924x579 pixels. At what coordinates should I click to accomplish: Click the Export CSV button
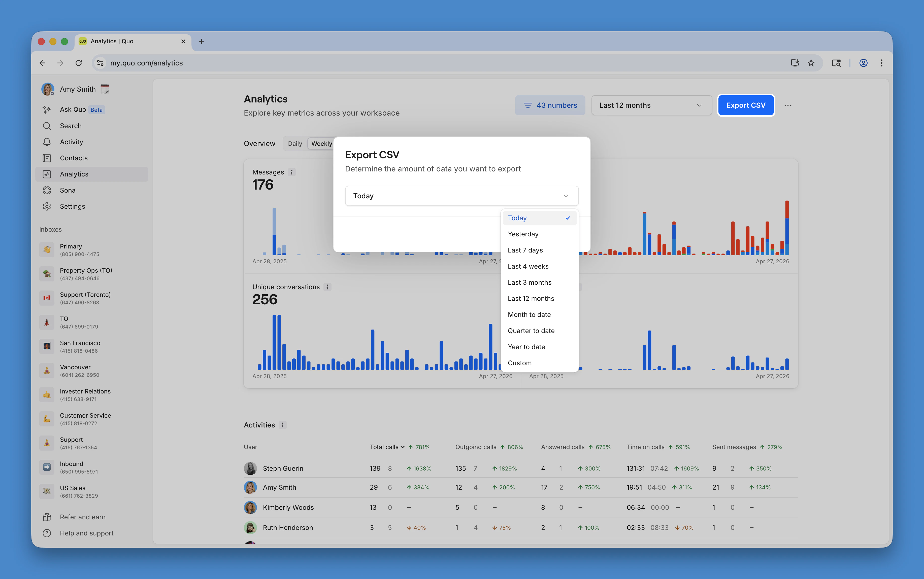tap(745, 105)
